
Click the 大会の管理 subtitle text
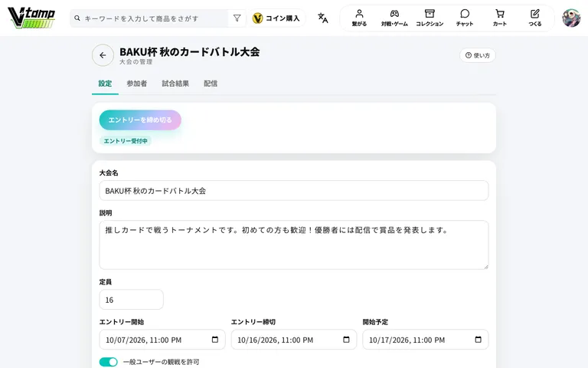(136, 62)
